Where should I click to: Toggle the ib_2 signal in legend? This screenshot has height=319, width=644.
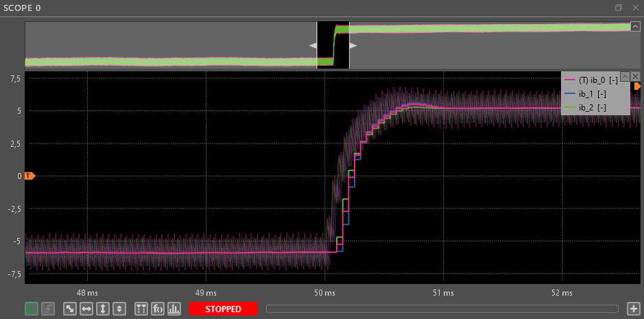585,108
